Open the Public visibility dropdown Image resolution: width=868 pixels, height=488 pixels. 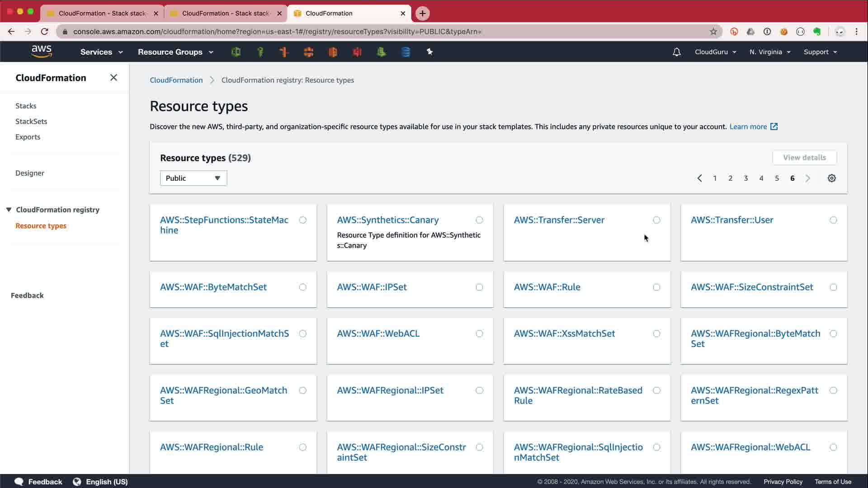coord(193,178)
